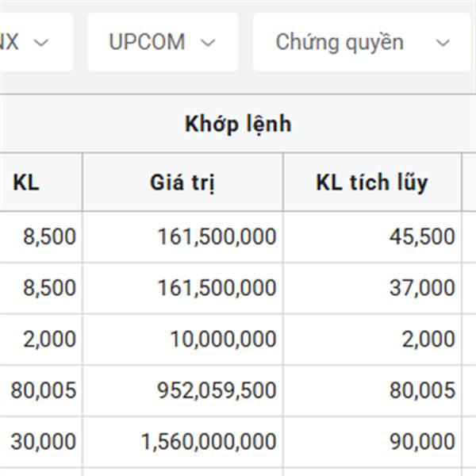The image size is (476, 476).
Task: Click the 10,000,000 value cell
Action: click(222, 340)
